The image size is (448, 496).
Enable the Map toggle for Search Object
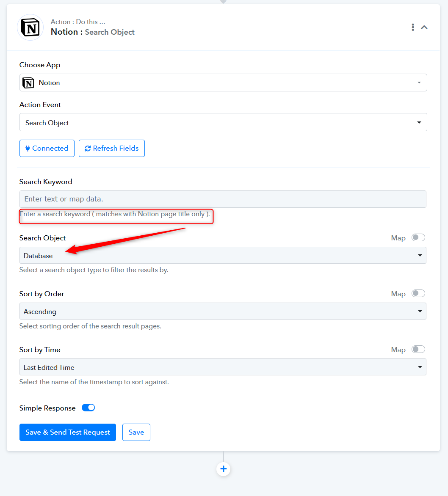pos(418,238)
